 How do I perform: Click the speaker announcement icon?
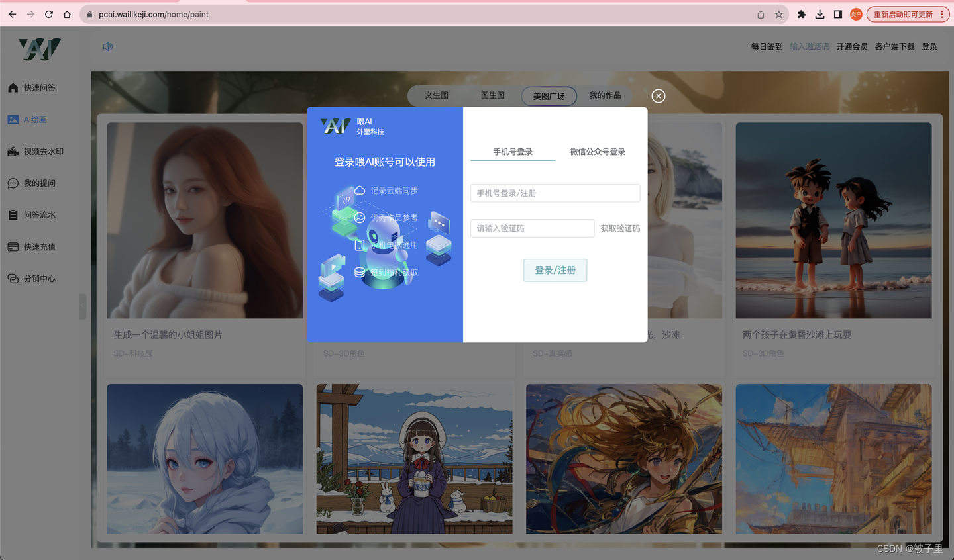click(x=108, y=46)
